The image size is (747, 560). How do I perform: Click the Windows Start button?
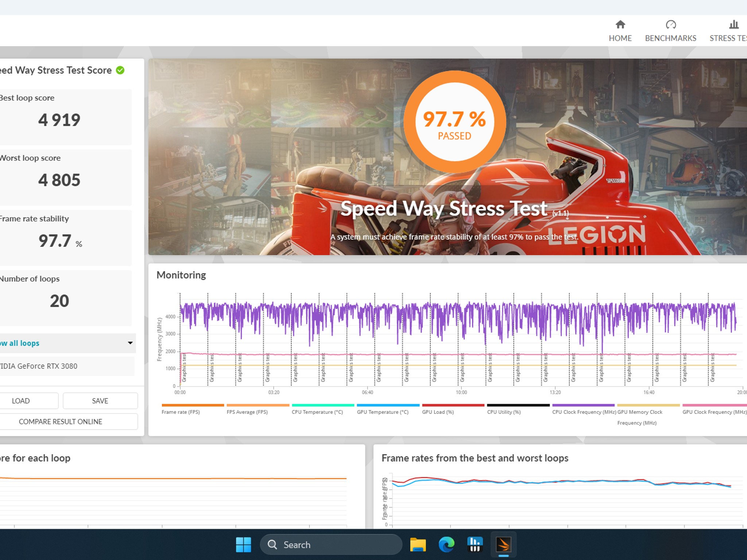click(243, 544)
